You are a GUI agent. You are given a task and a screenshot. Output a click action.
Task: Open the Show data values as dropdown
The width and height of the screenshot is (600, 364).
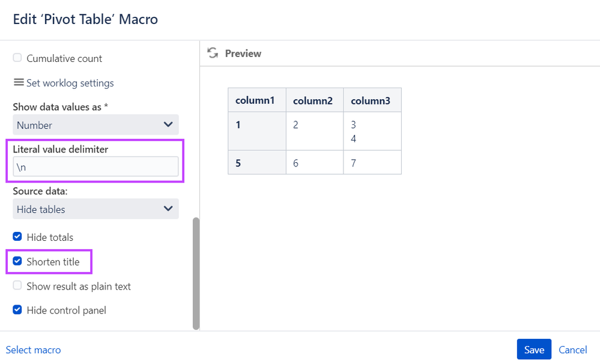(95, 125)
